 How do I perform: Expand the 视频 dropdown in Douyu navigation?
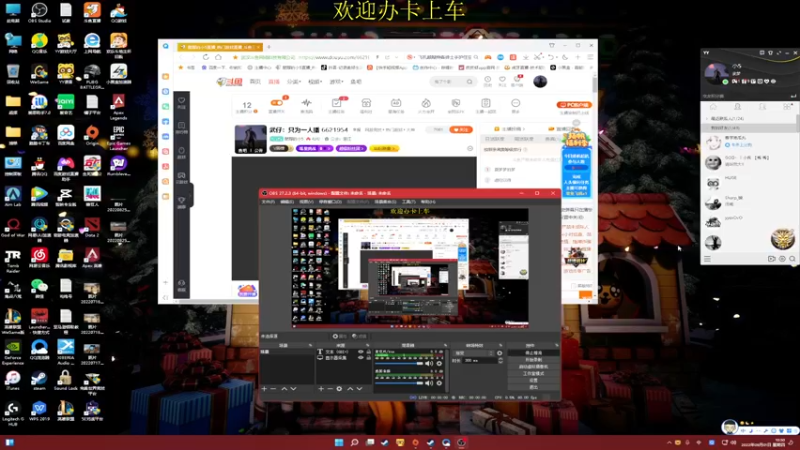(x=315, y=82)
